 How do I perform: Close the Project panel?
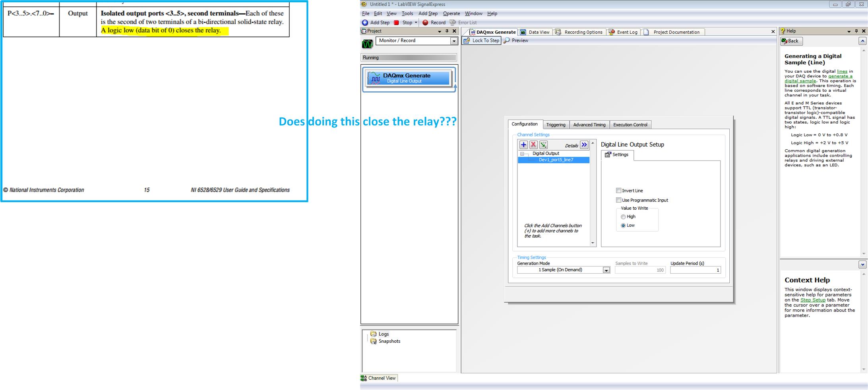[x=454, y=31]
